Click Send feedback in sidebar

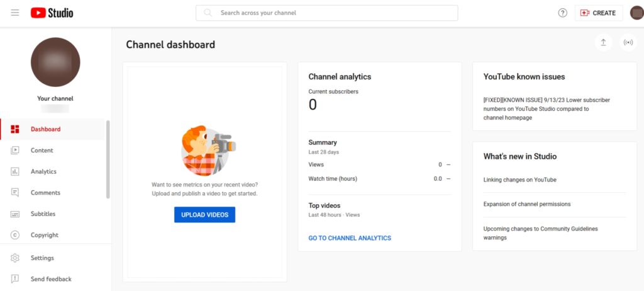click(x=51, y=279)
